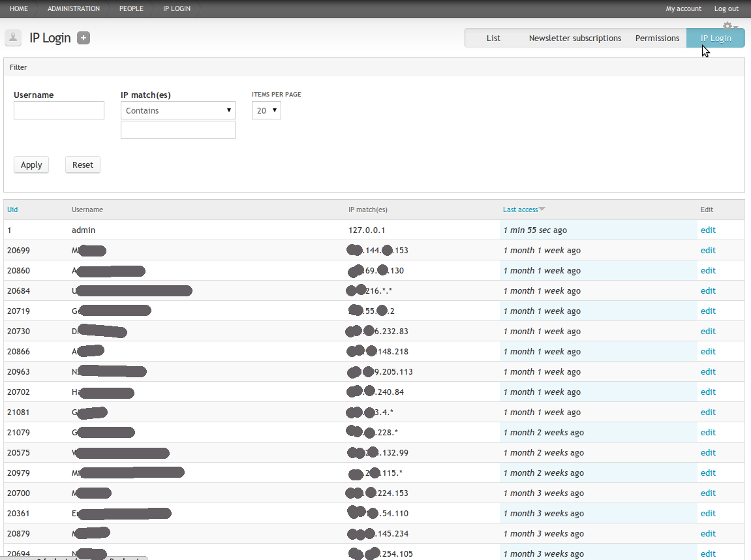Navigate to the People breadcrumb link
Image resolution: width=751 pixels, height=560 pixels.
[131, 8]
